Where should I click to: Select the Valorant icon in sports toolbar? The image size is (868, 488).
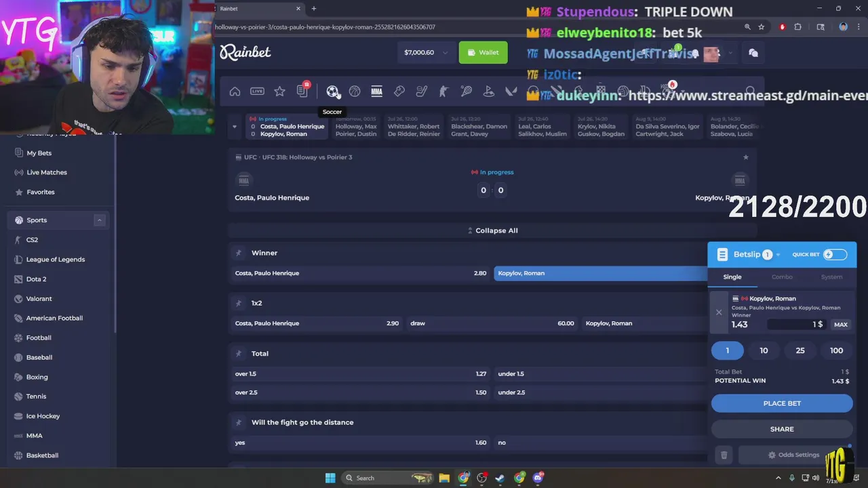[x=511, y=91]
